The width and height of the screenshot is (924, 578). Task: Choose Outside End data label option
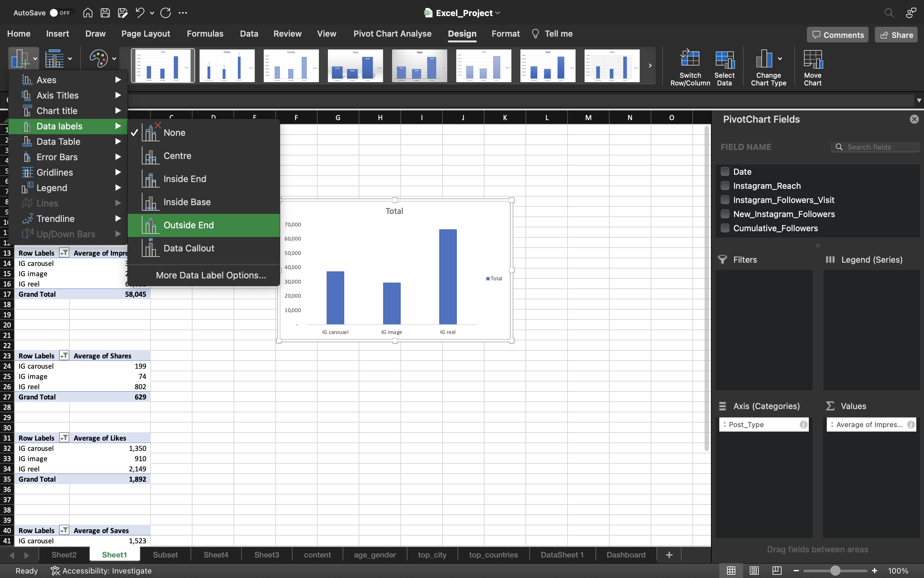204,225
